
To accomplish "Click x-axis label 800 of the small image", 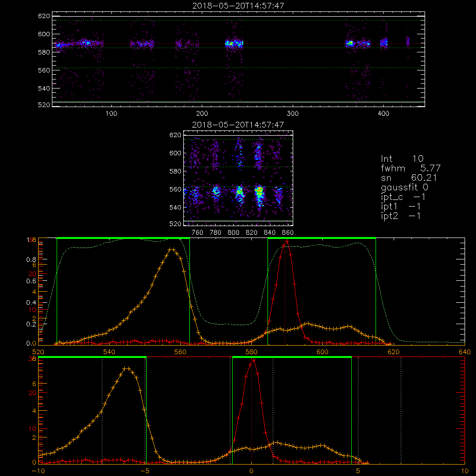I will click(x=233, y=233).
